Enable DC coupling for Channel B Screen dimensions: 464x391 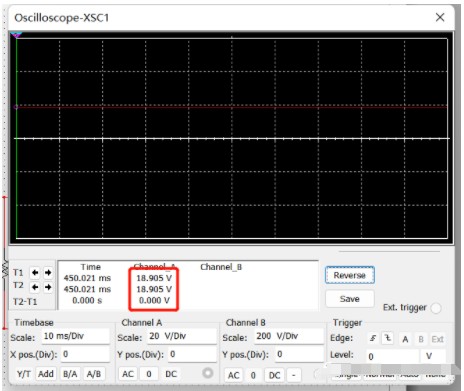point(274,375)
